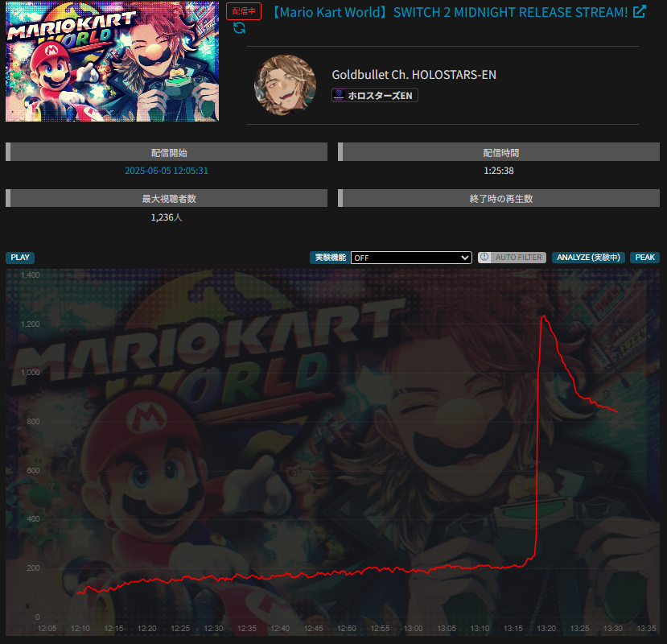Open the Mario Kart World stream thumbnail
Viewport: 667px width, 644px height.
pos(113,61)
